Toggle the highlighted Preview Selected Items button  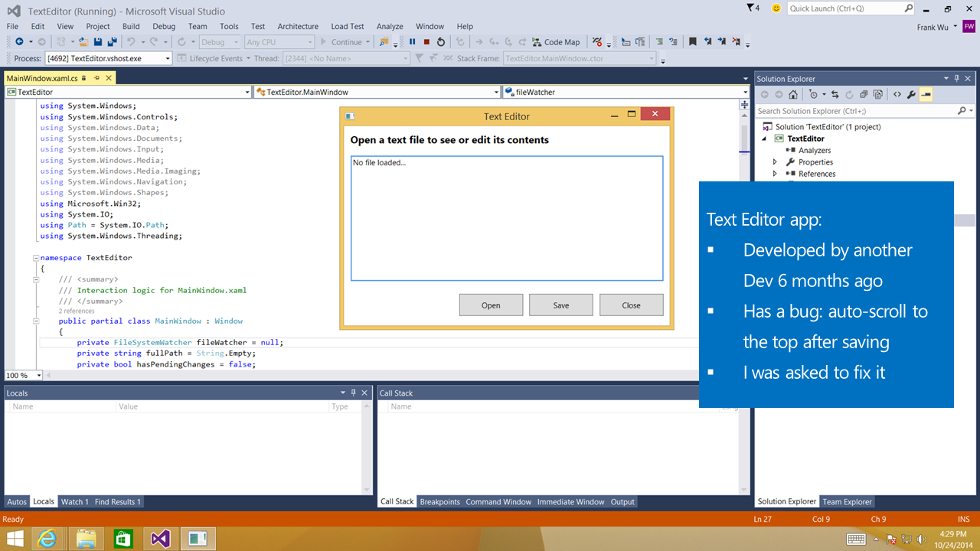click(926, 95)
